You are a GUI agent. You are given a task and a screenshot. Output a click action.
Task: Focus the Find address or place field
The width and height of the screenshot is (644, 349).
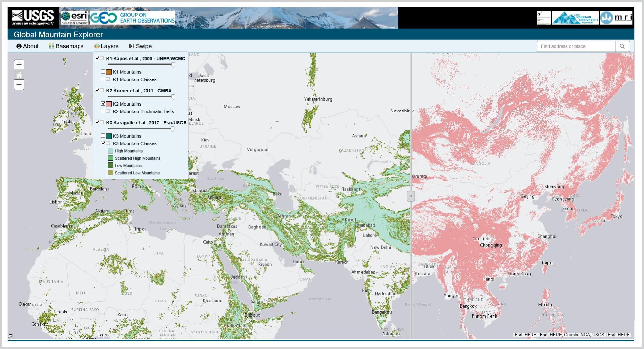tap(576, 46)
